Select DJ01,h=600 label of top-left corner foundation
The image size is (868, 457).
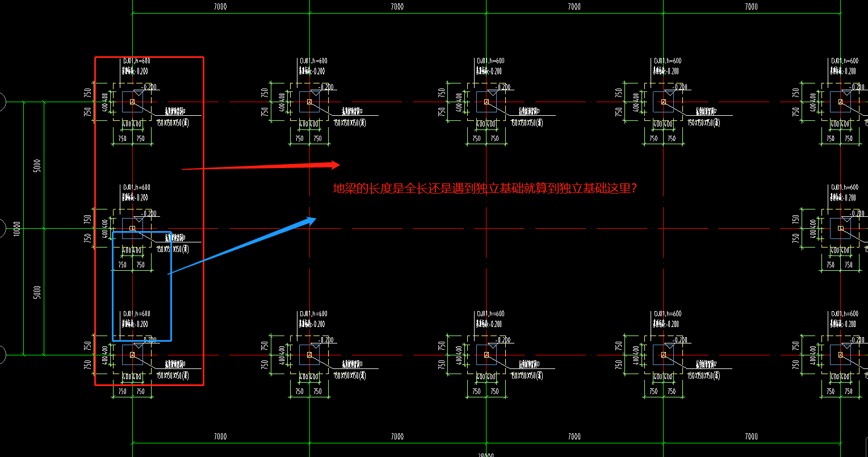[137, 61]
